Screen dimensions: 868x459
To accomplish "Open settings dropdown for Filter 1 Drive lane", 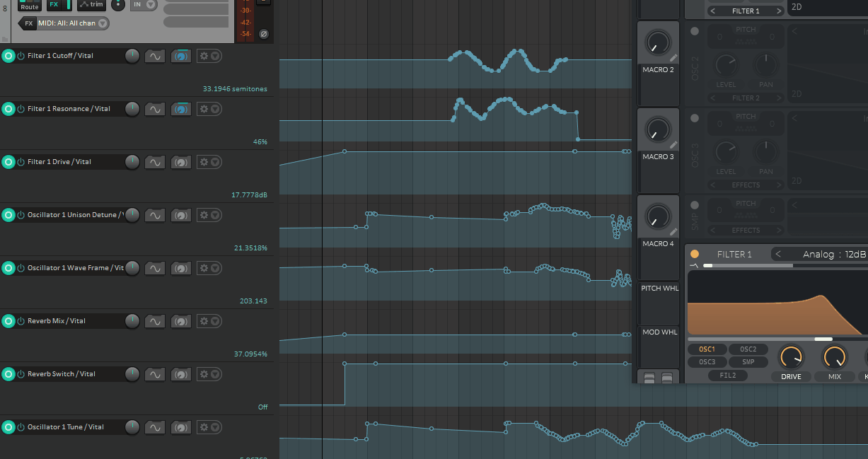I will (x=209, y=162).
